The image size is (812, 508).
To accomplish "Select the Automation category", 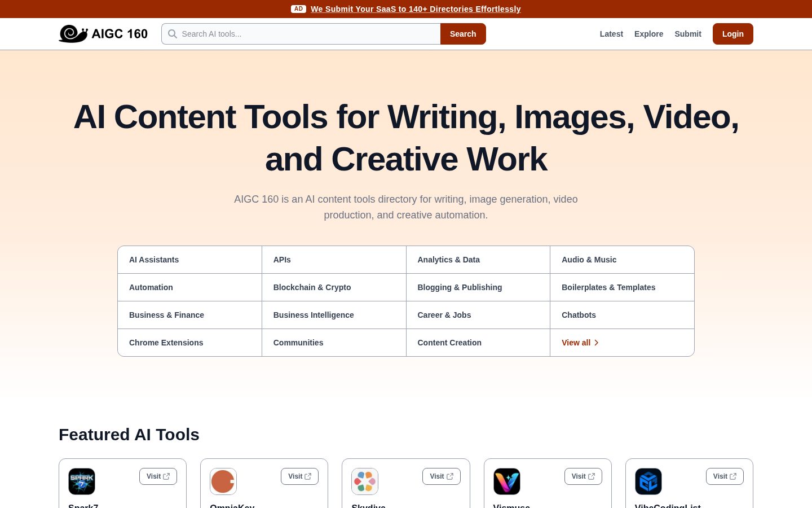I will pyautogui.click(x=189, y=287).
